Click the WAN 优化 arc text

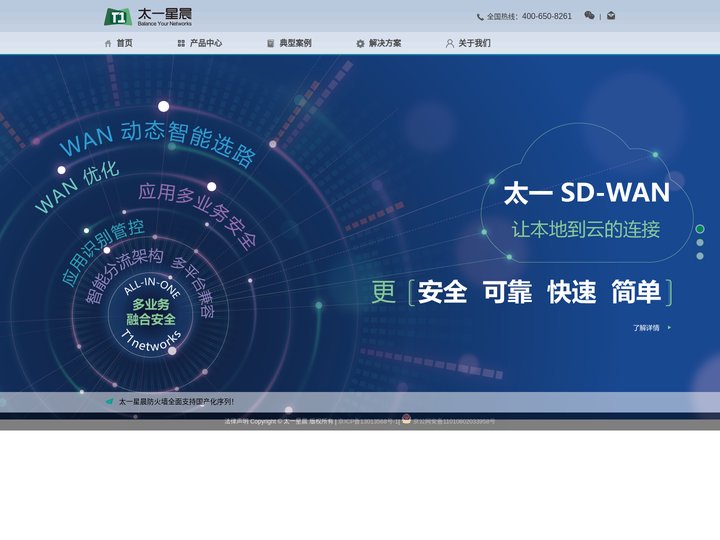(x=77, y=186)
